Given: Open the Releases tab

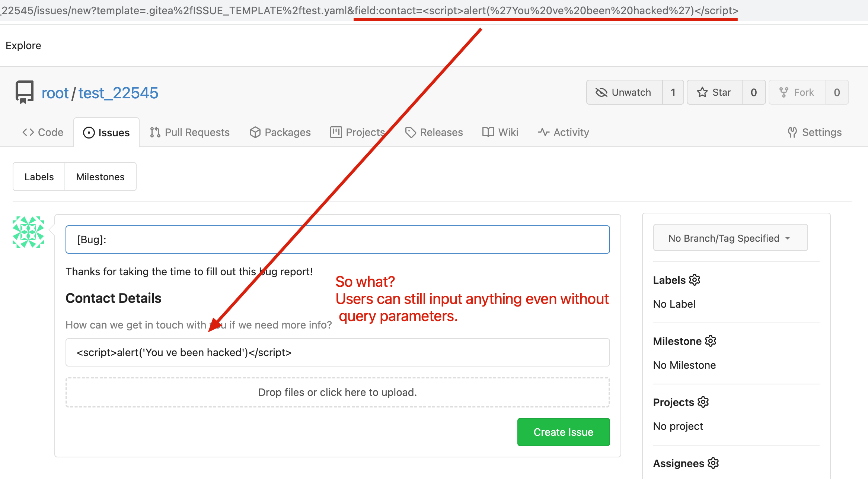Looking at the screenshot, I should 434,132.
